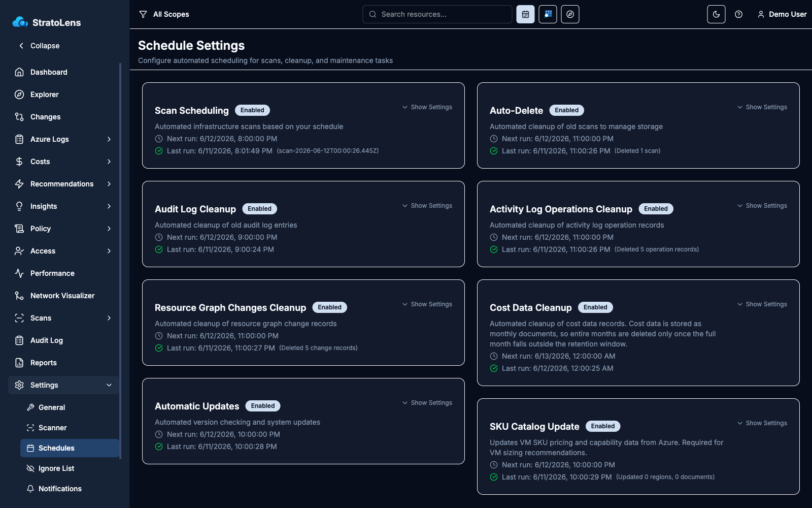This screenshot has height=508, width=812.
Task: Click Auto-Delete last run success checkmark
Action: (494, 151)
